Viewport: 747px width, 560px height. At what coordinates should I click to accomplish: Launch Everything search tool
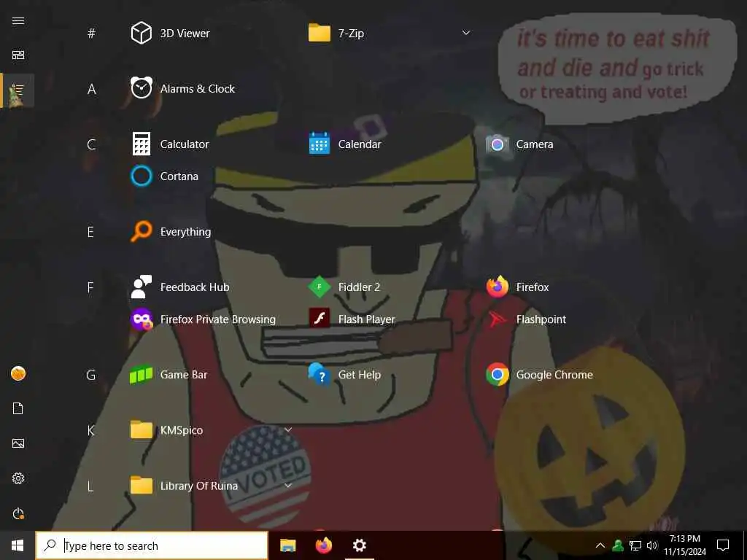(171, 232)
